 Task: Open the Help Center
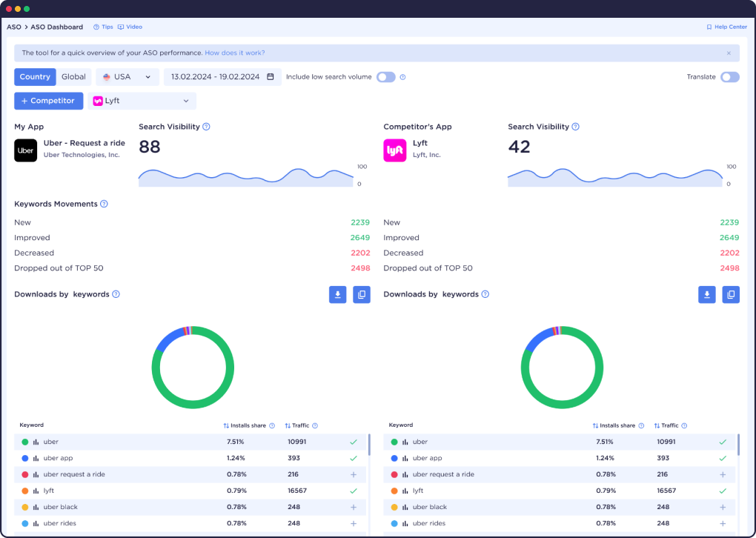(726, 27)
